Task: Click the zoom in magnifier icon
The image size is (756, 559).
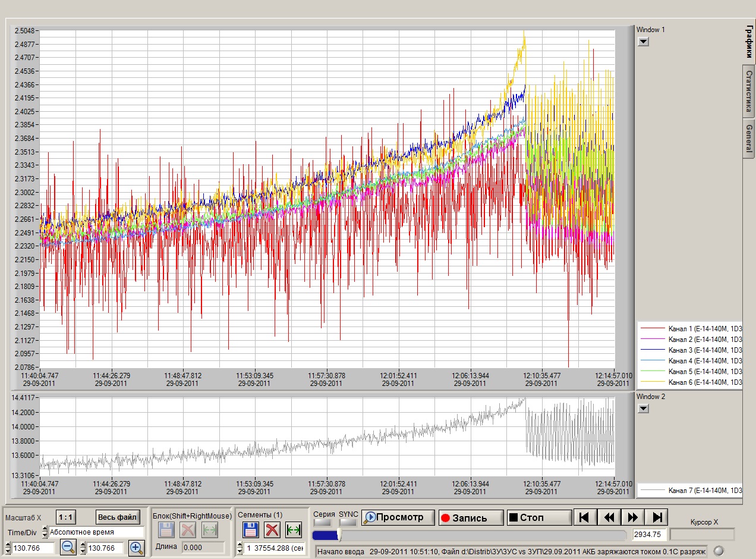Action: [x=137, y=548]
